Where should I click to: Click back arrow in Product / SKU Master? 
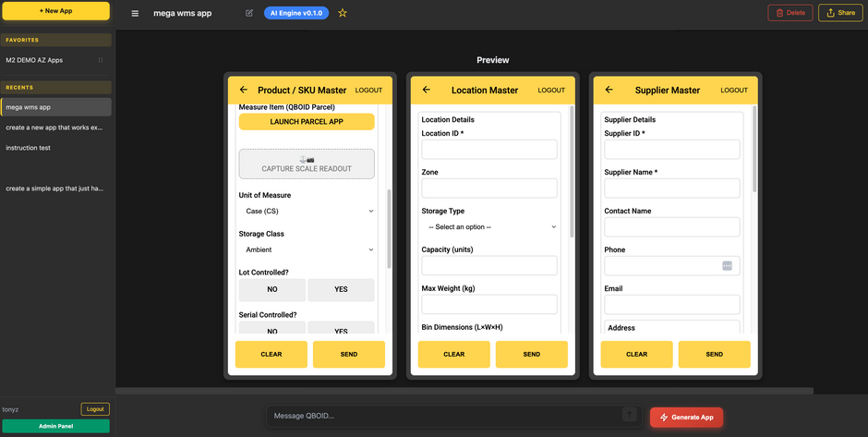tap(244, 90)
